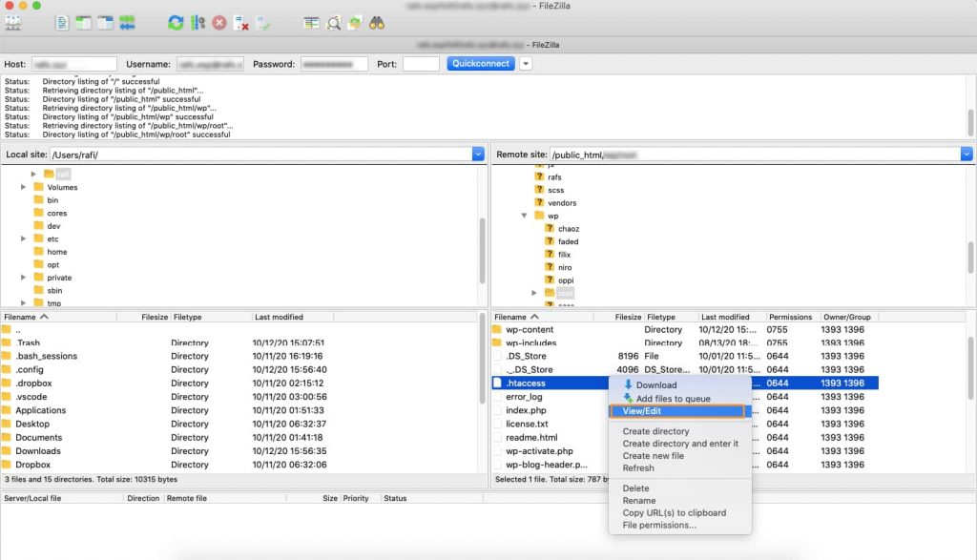The width and height of the screenshot is (977, 560).
Task: Click the Quickconnect button
Action: pos(481,64)
